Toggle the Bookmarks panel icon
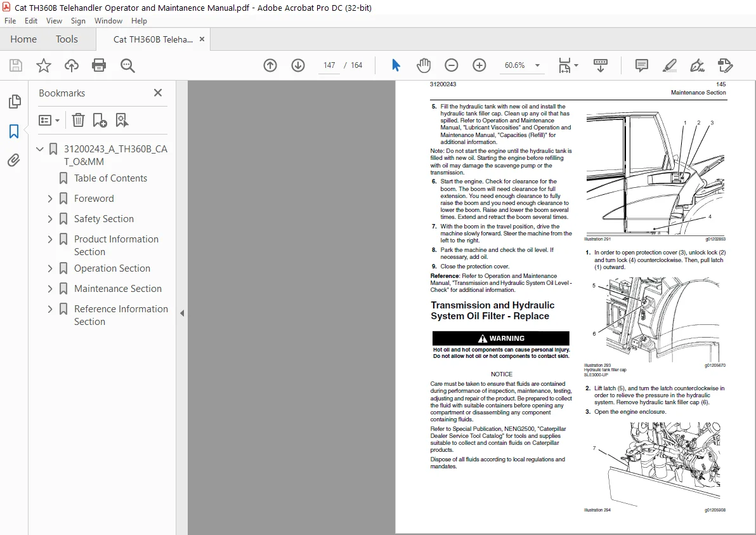The height and width of the screenshot is (535, 756). click(14, 131)
